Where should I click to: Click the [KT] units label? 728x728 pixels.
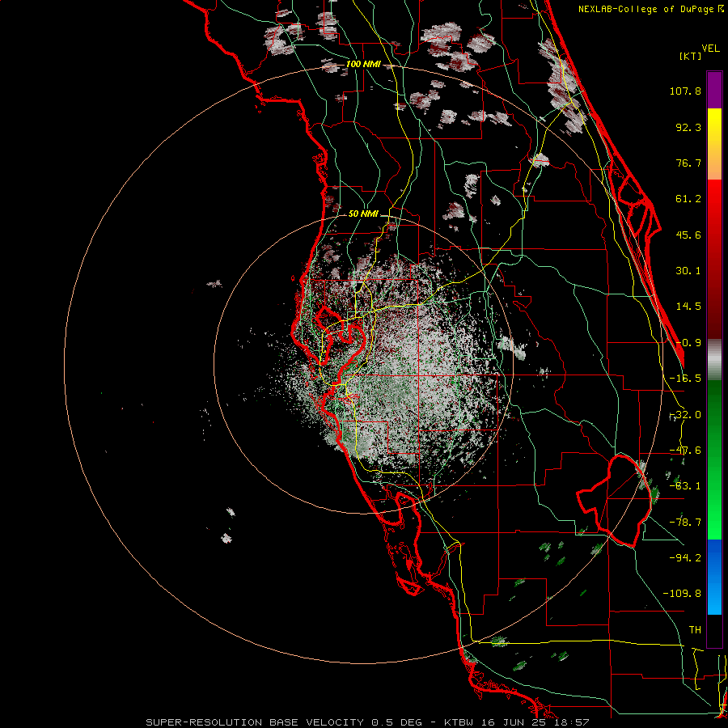point(691,56)
